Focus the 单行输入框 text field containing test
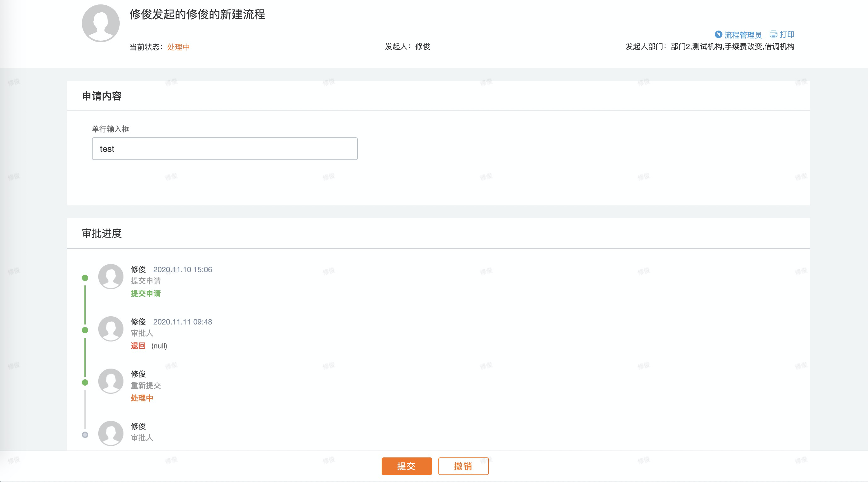The image size is (868, 482). (x=225, y=149)
